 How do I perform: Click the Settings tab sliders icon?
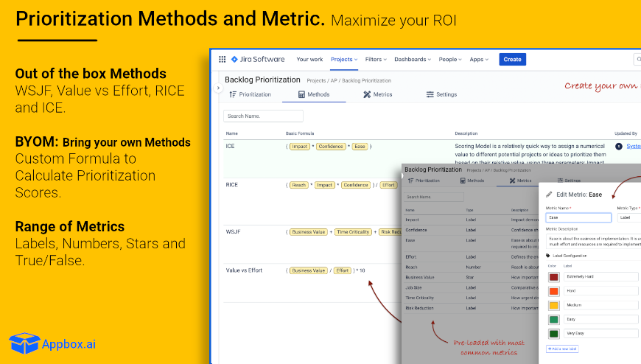pos(430,94)
